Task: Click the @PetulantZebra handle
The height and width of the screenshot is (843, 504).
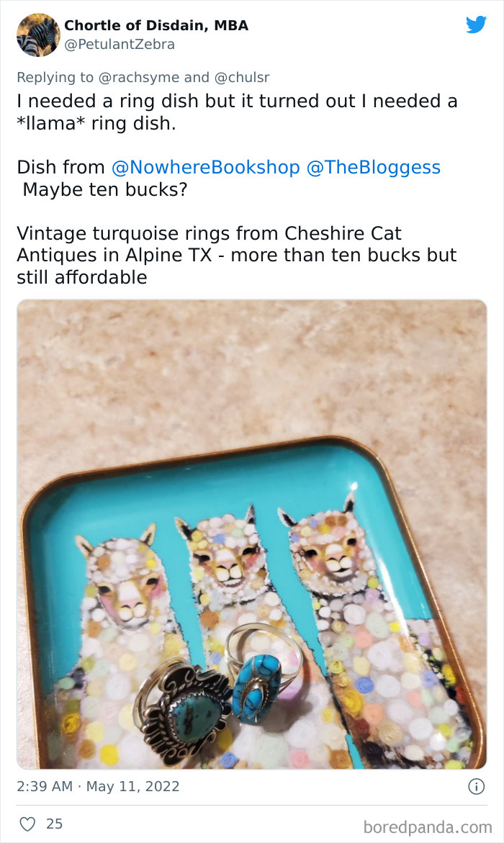Action: pos(120,45)
